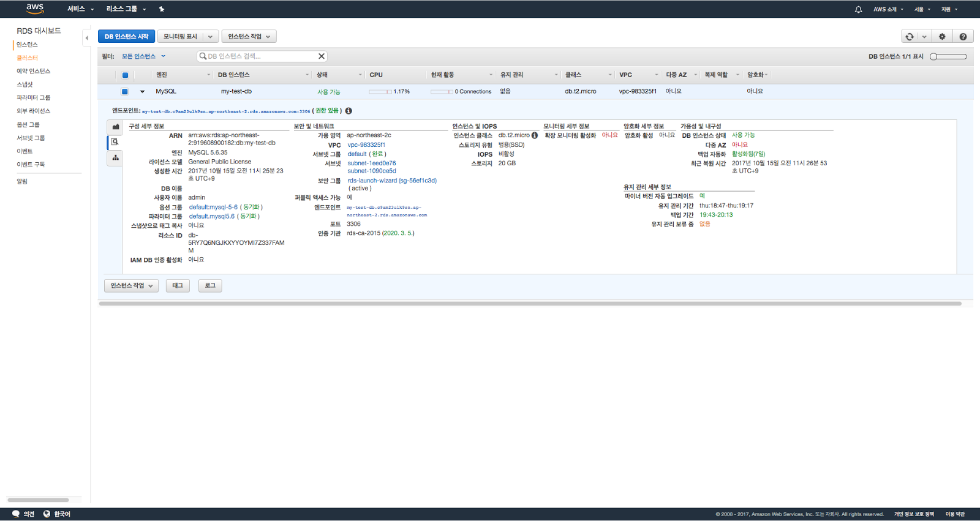The image size is (980, 521).
Task: Open the settings gear for the table
Action: point(942,37)
